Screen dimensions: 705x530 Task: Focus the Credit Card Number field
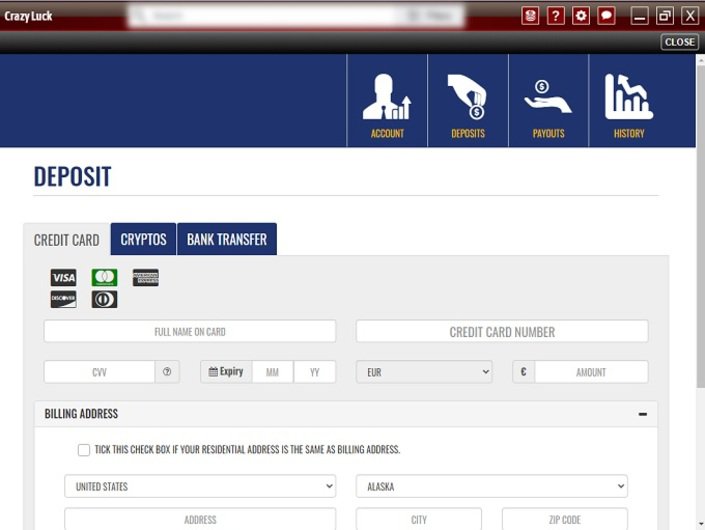tap(502, 331)
